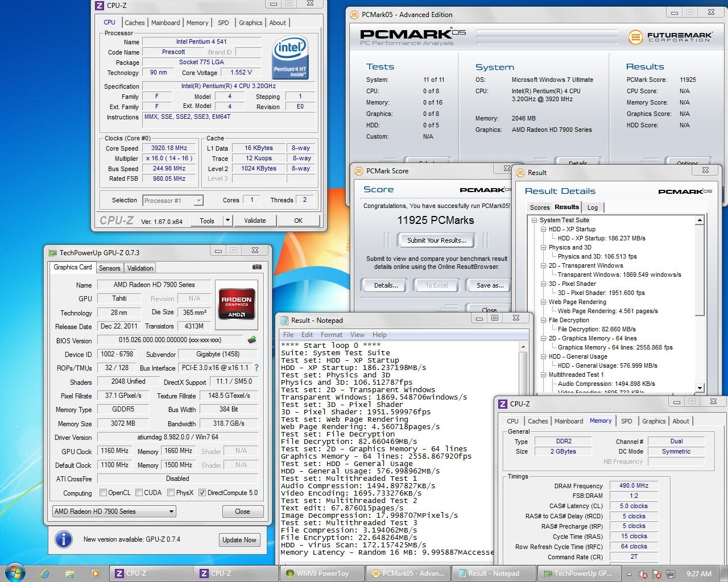Image resolution: width=728 pixels, height=582 pixels.
Task: Collapse the Web Page Rendering node
Action: (544, 302)
